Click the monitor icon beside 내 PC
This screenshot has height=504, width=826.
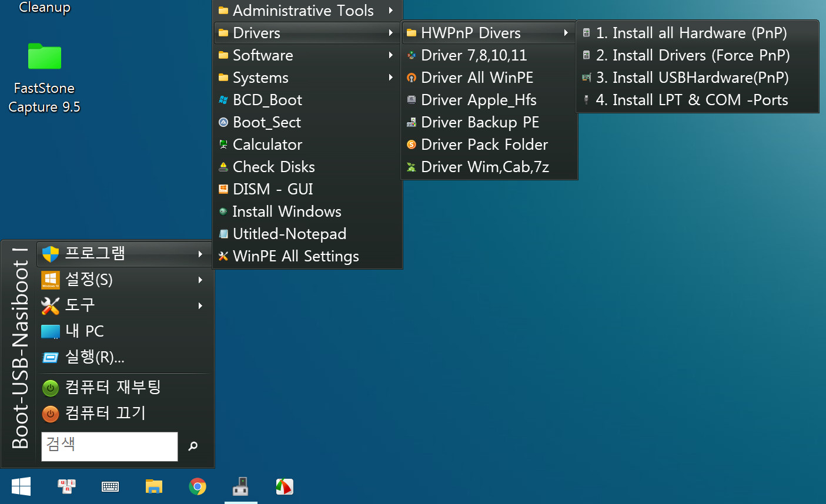click(x=51, y=331)
